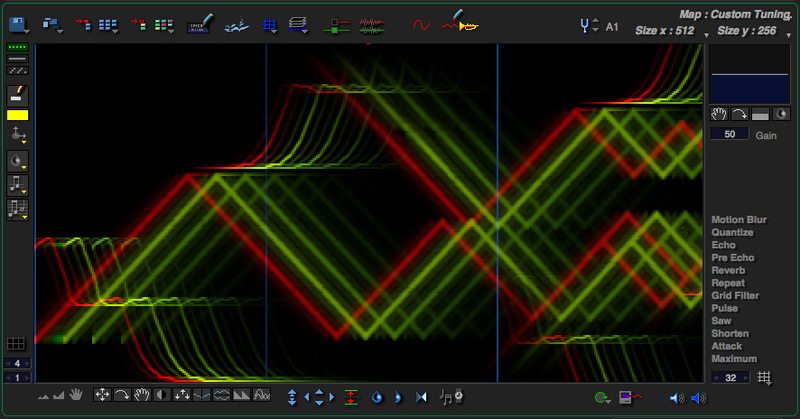Viewport: 800px width, 419px height.
Task: Click the move arrows tool icon
Action: (x=101, y=396)
